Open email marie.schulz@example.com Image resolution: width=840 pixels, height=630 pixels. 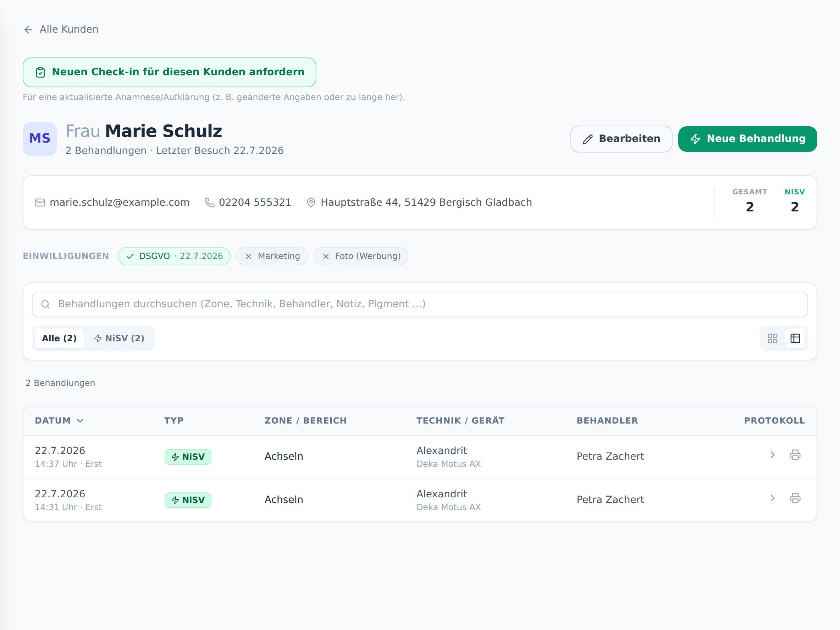point(120,203)
